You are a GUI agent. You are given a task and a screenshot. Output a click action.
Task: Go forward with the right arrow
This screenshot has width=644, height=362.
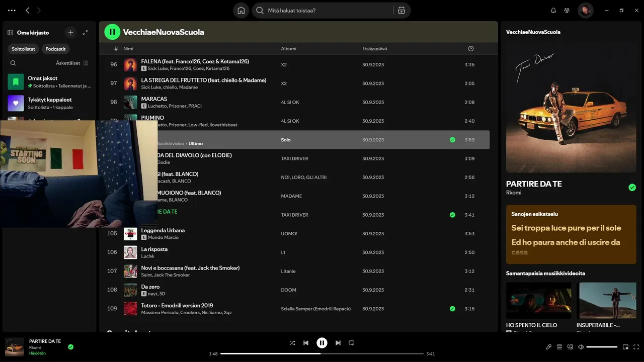tap(39, 10)
